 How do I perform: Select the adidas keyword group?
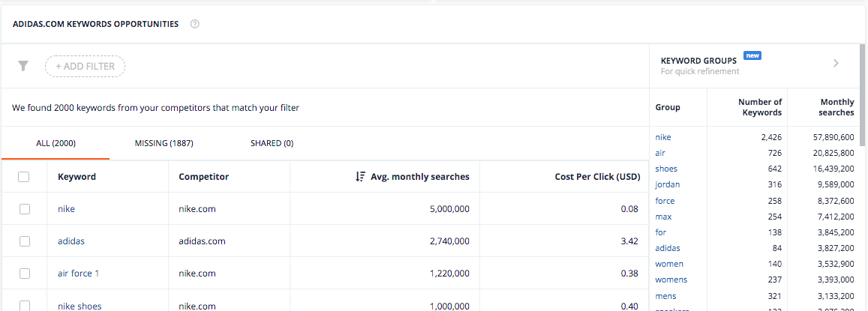pyautogui.click(x=668, y=248)
